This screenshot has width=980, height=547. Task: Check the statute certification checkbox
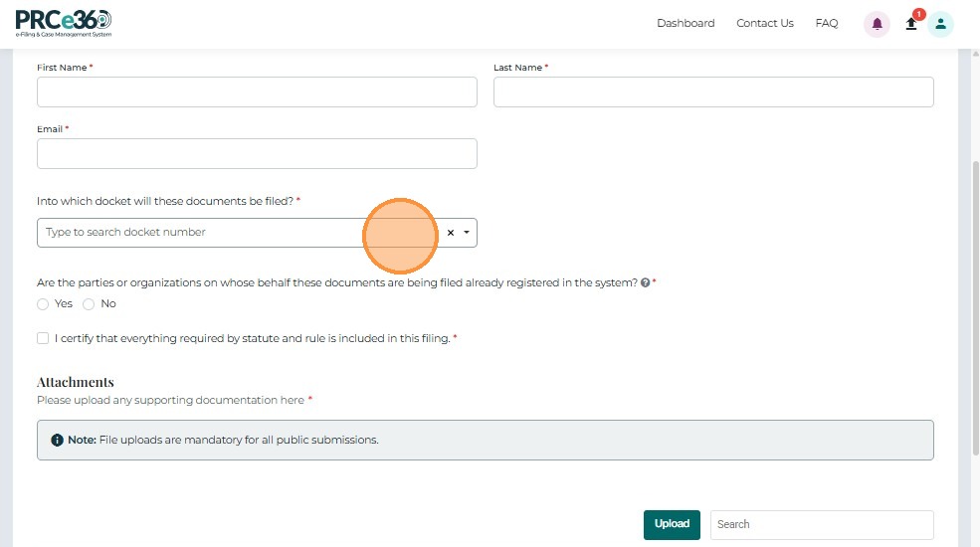coord(43,338)
